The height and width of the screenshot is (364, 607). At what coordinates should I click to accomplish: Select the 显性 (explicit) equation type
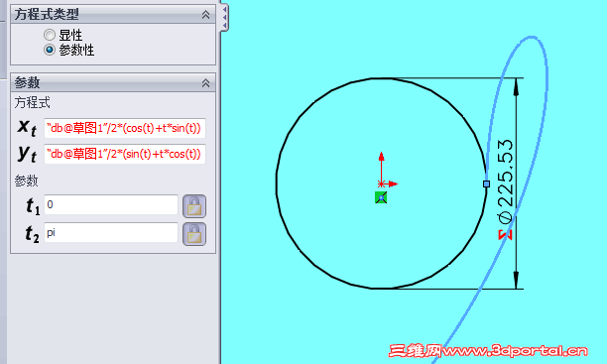pyautogui.click(x=50, y=35)
